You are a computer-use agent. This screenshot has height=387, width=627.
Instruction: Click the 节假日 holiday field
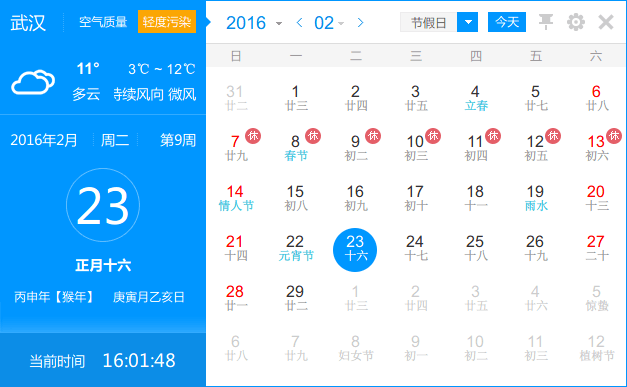pyautogui.click(x=429, y=22)
